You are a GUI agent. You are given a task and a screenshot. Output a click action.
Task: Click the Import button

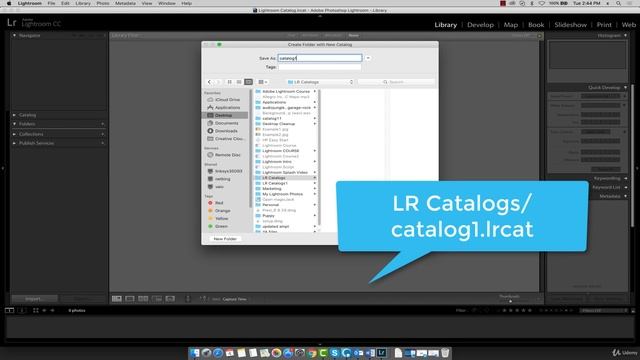[34, 299]
